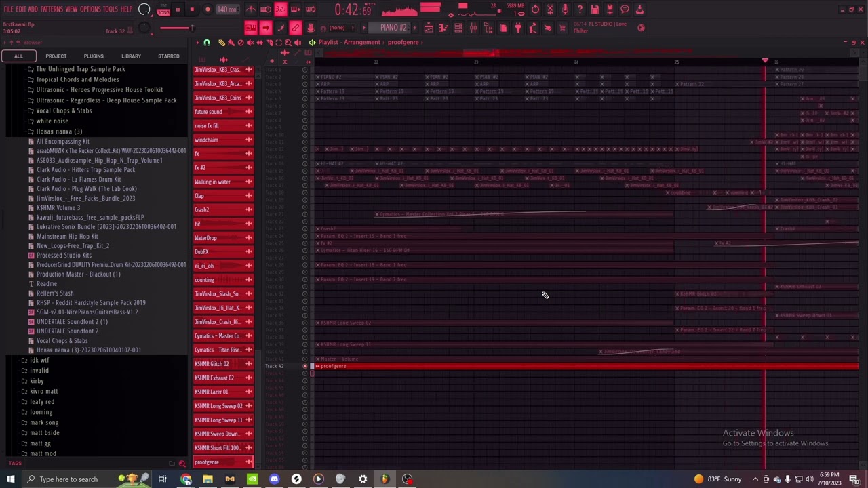Open the OPTIONS menu
The image size is (868, 488).
(90, 9)
